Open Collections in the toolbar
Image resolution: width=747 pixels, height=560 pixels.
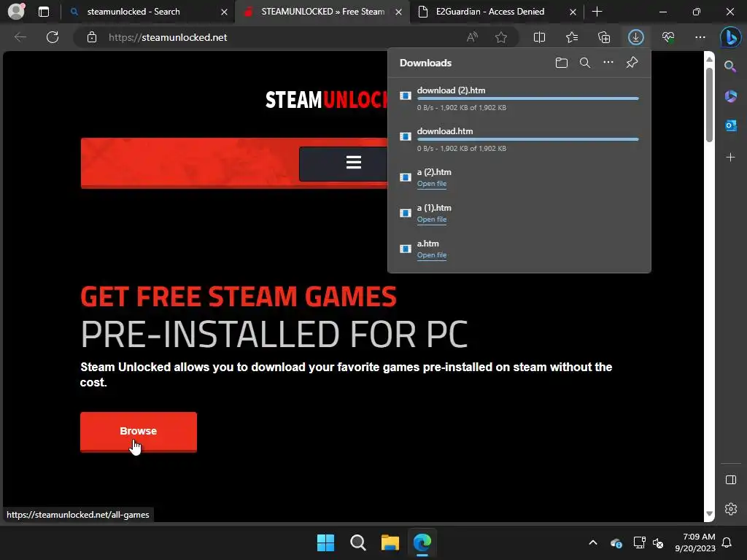point(604,37)
